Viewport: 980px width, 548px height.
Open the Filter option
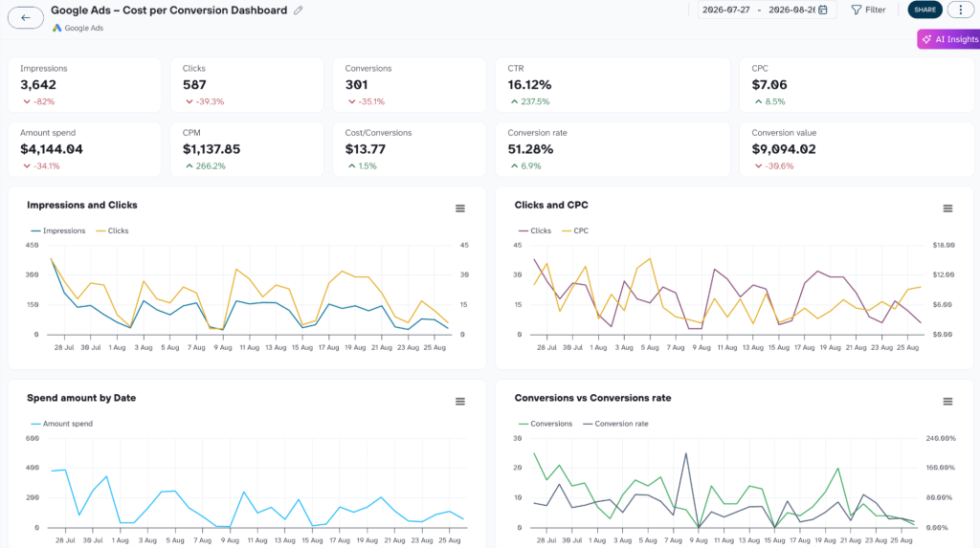tap(868, 10)
